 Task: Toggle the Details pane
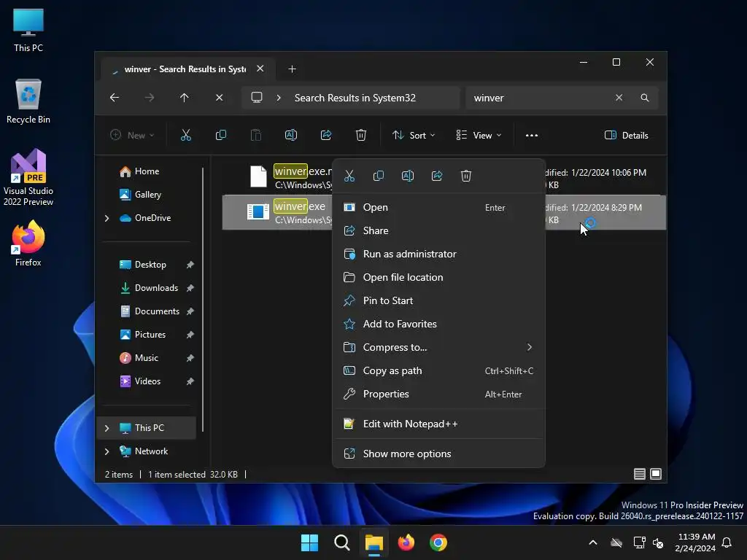click(627, 135)
